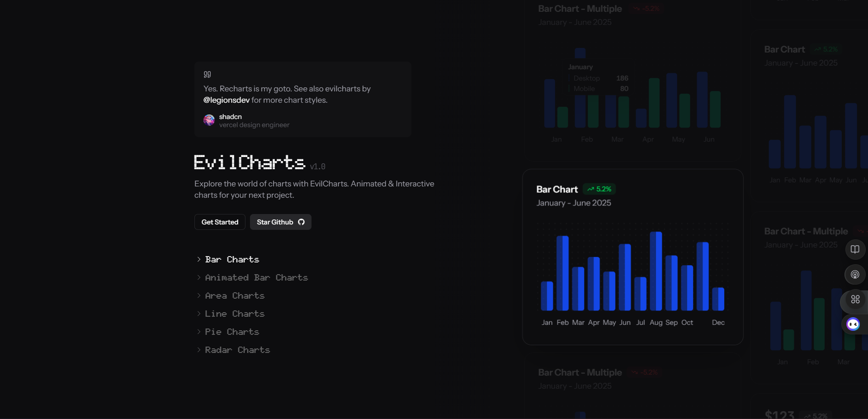Click the quotation mark icon above the testimonial
Image resolution: width=868 pixels, height=419 pixels.
(x=207, y=75)
